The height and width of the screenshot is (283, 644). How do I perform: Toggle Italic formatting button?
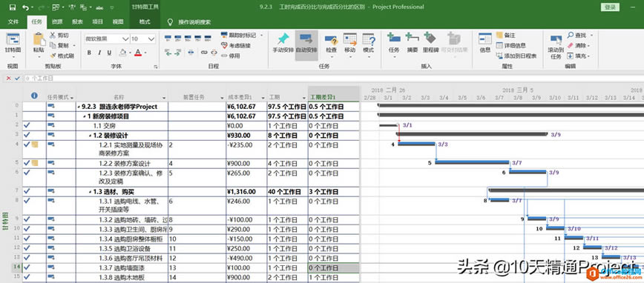[x=99, y=53]
